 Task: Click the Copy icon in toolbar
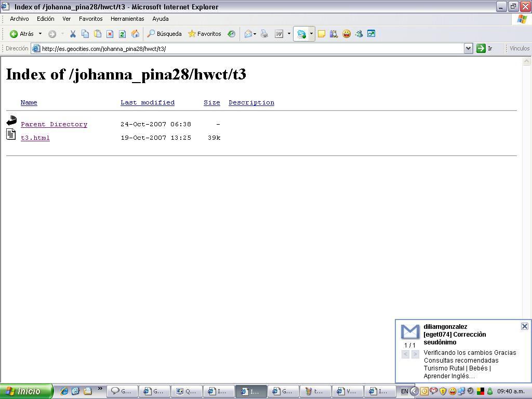coord(85,34)
